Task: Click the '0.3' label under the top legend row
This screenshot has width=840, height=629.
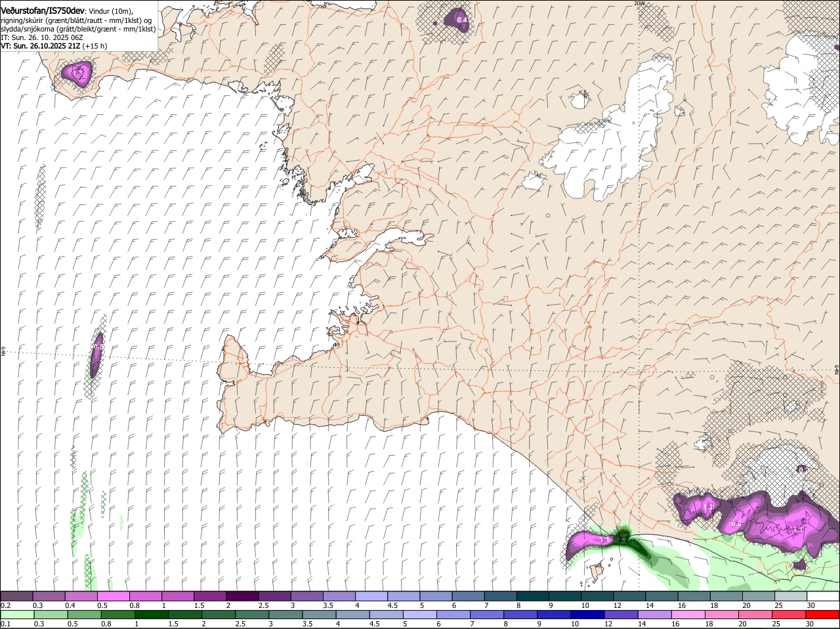Action: pyautogui.click(x=39, y=605)
